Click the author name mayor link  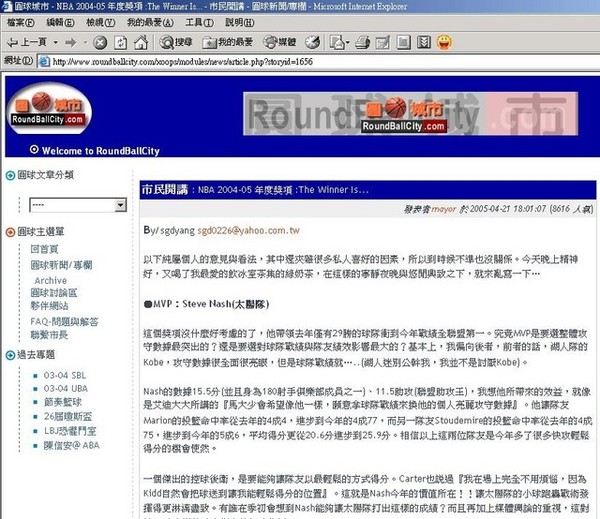click(444, 209)
